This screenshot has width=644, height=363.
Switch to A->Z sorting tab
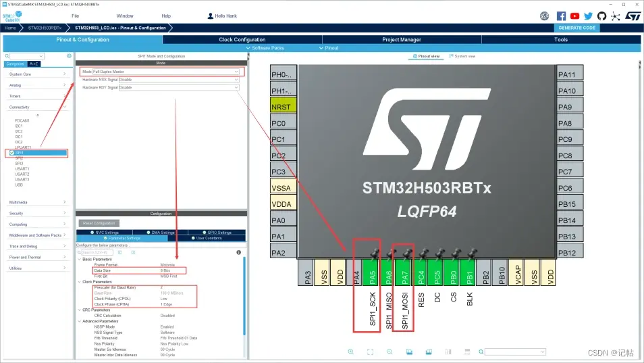[34, 64]
